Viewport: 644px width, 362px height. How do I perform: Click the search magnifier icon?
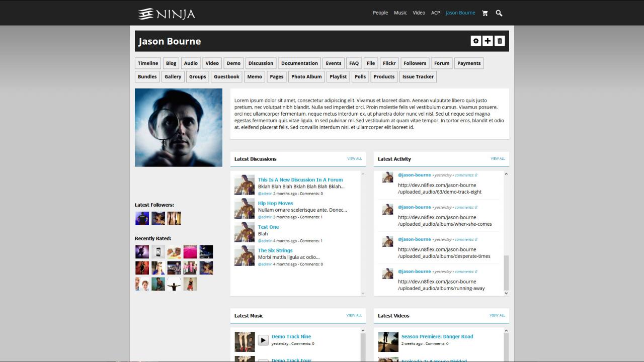click(499, 13)
